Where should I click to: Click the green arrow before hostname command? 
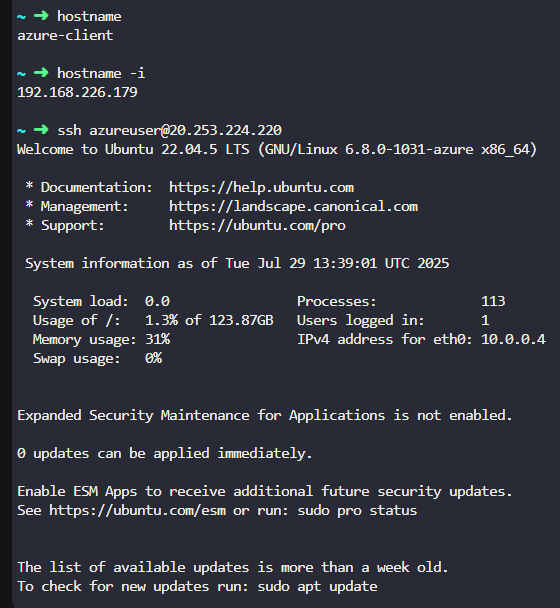pos(41,16)
